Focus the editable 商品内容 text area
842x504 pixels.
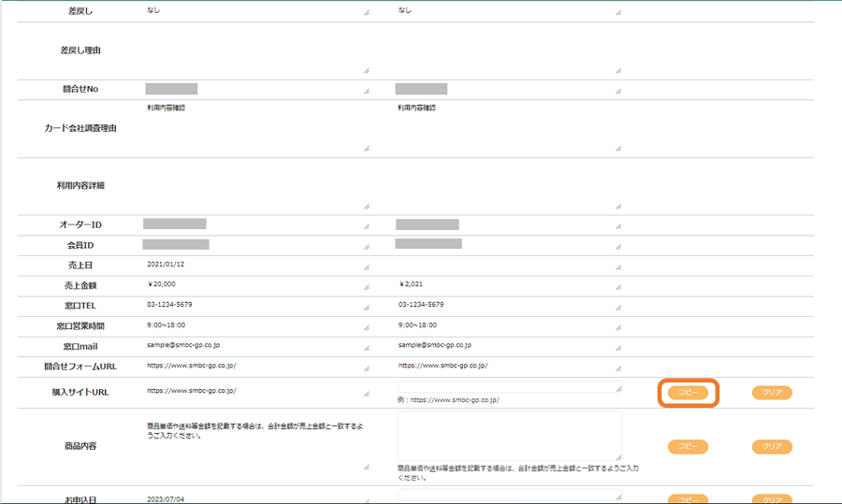[510, 436]
